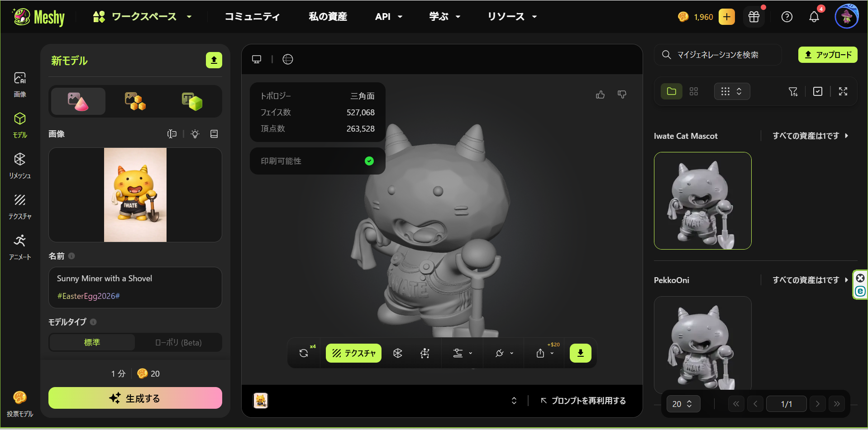Open the 20 per page dropdown

click(682, 404)
